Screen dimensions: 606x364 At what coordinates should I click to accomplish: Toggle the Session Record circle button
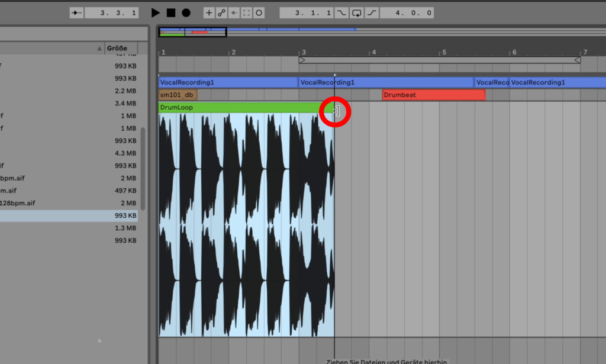(259, 13)
